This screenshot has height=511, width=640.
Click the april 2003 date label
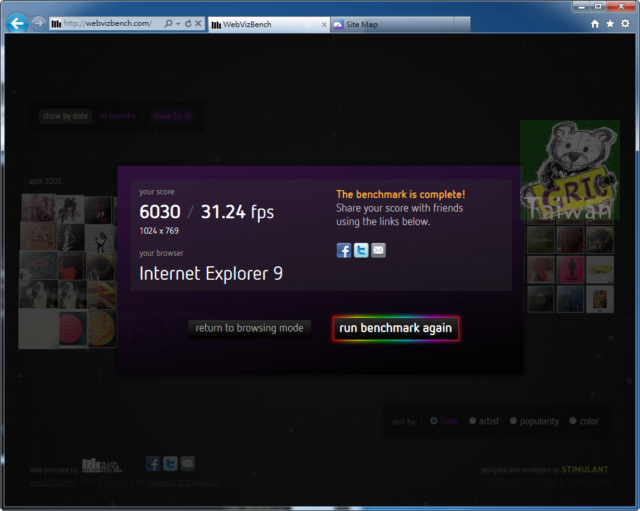45,181
